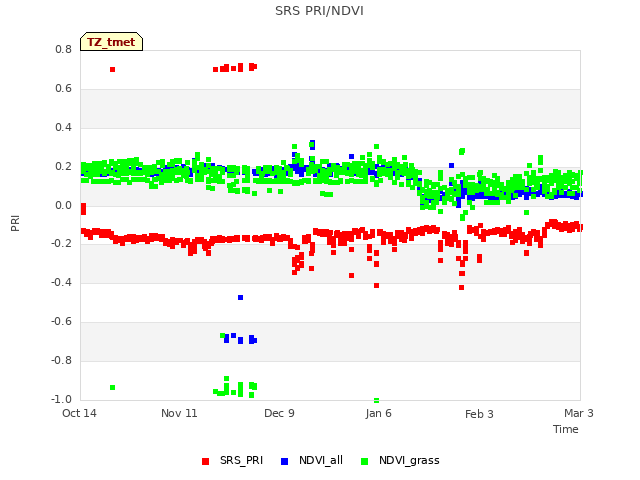Click the 0.4 y-axis tick label
The width and height of the screenshot is (640, 480).
pos(63,127)
